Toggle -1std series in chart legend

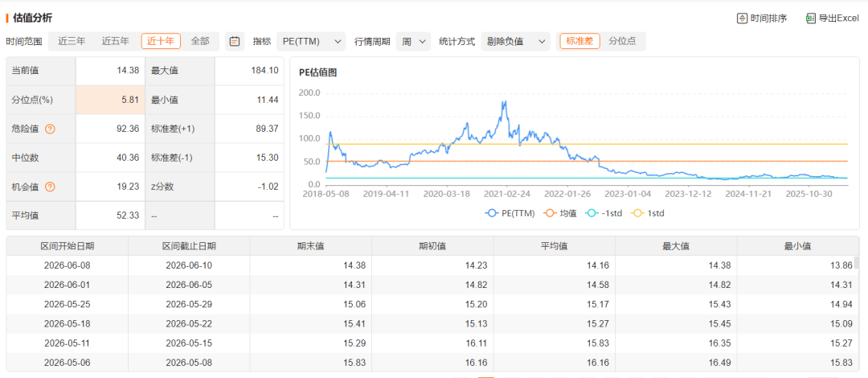[x=605, y=213]
